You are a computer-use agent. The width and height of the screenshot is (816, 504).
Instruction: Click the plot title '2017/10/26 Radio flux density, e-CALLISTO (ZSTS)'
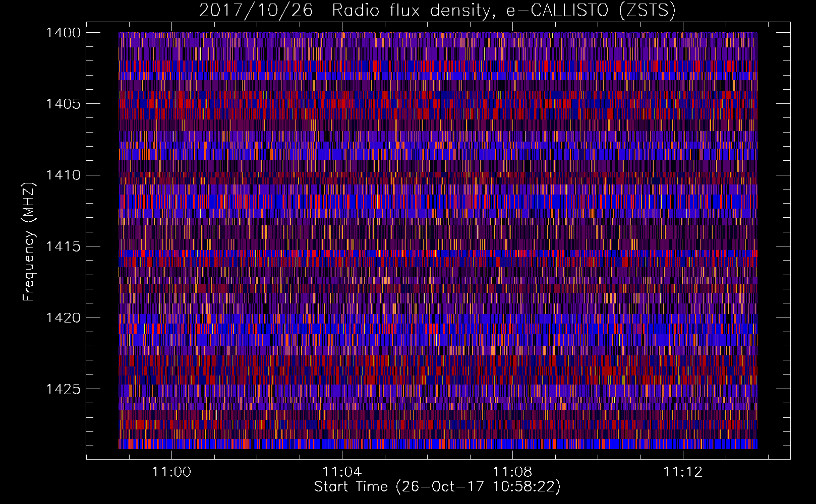point(437,11)
